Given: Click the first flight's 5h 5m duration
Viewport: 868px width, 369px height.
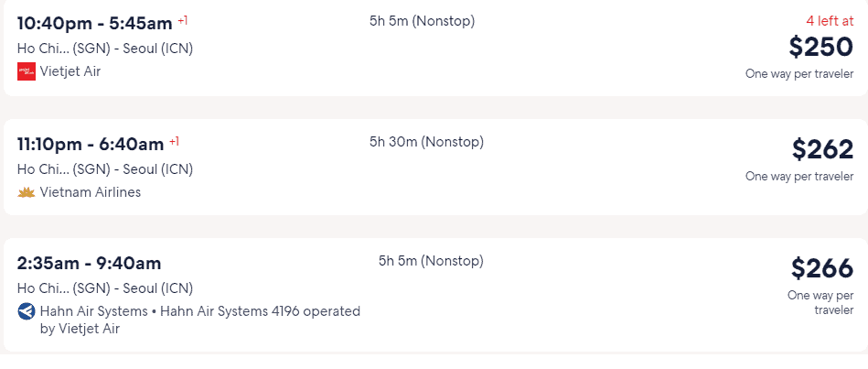Looking at the screenshot, I should 422,21.
